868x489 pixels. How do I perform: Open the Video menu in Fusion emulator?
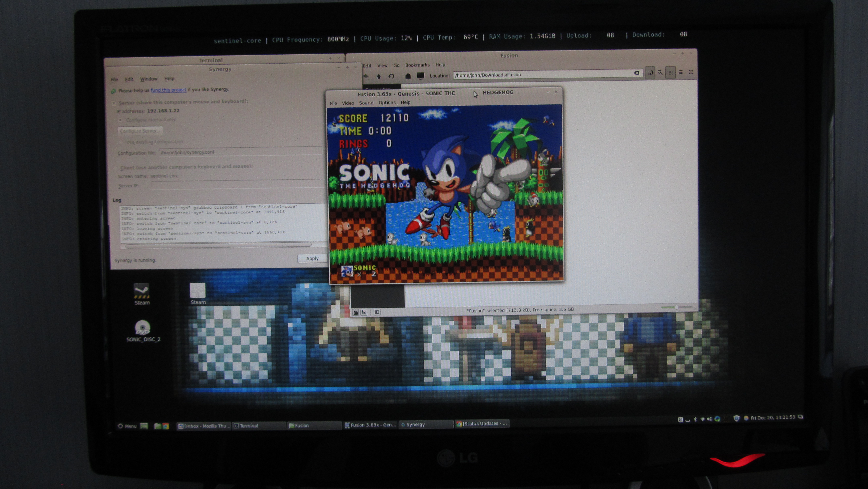pos(348,103)
